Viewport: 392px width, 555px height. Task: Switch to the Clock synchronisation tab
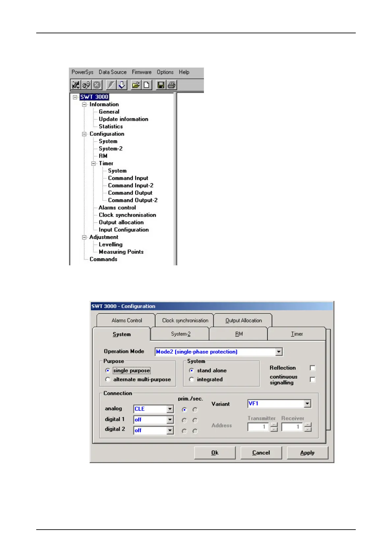tap(185, 320)
